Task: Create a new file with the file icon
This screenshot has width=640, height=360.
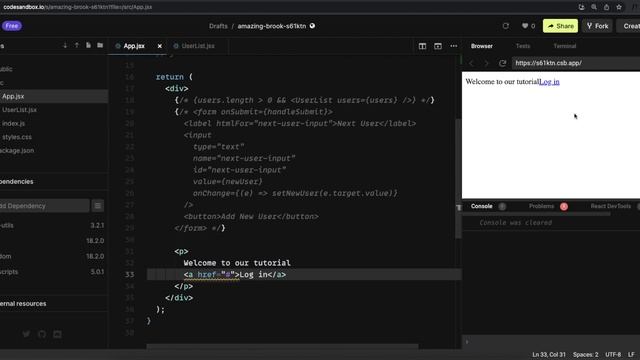Action: 88,45
